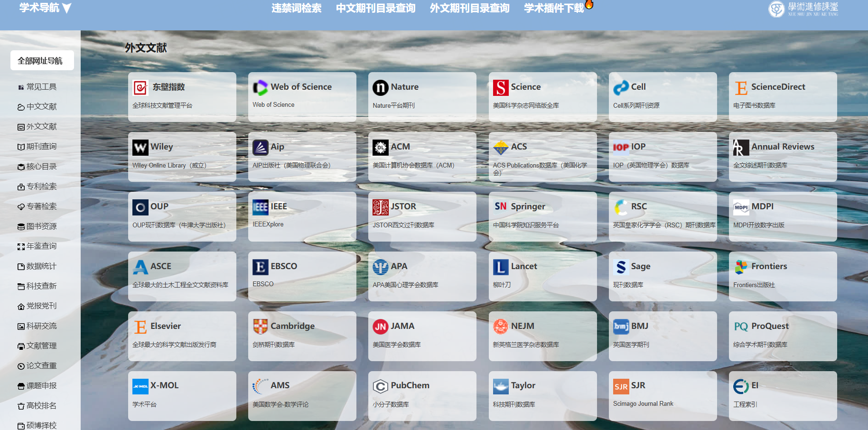Click the APA psi logo icon
Screen dimensions: 868x430
tap(381, 267)
